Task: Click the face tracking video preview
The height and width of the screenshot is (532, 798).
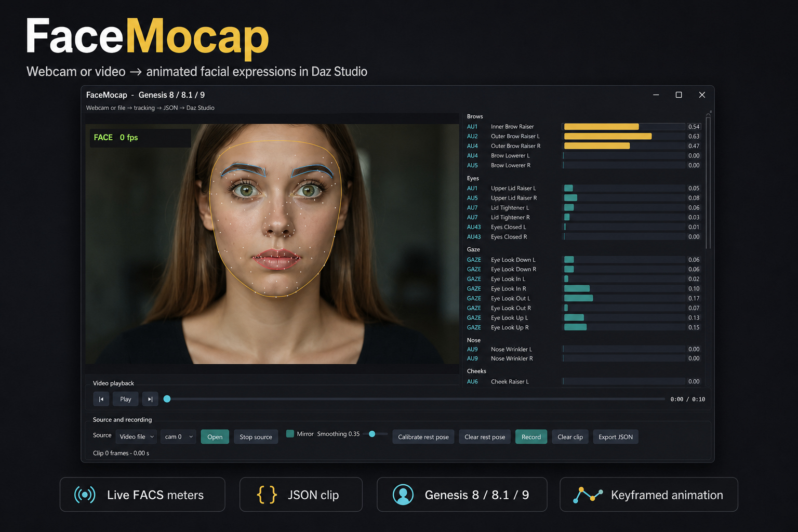Action: (x=273, y=244)
